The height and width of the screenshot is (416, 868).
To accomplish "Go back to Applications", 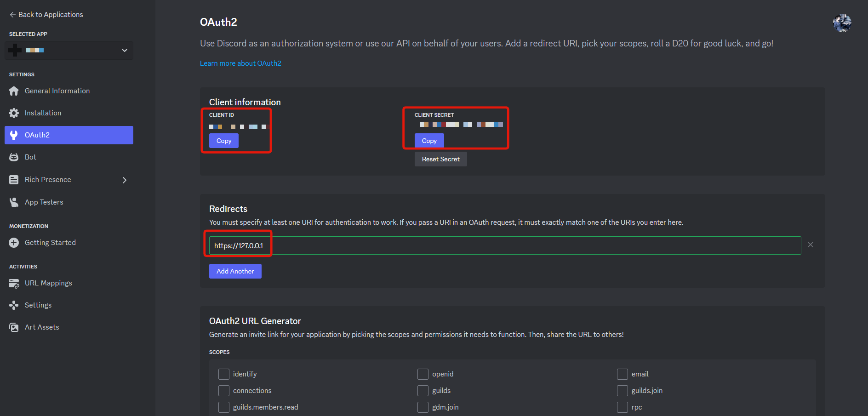I will click(x=46, y=15).
